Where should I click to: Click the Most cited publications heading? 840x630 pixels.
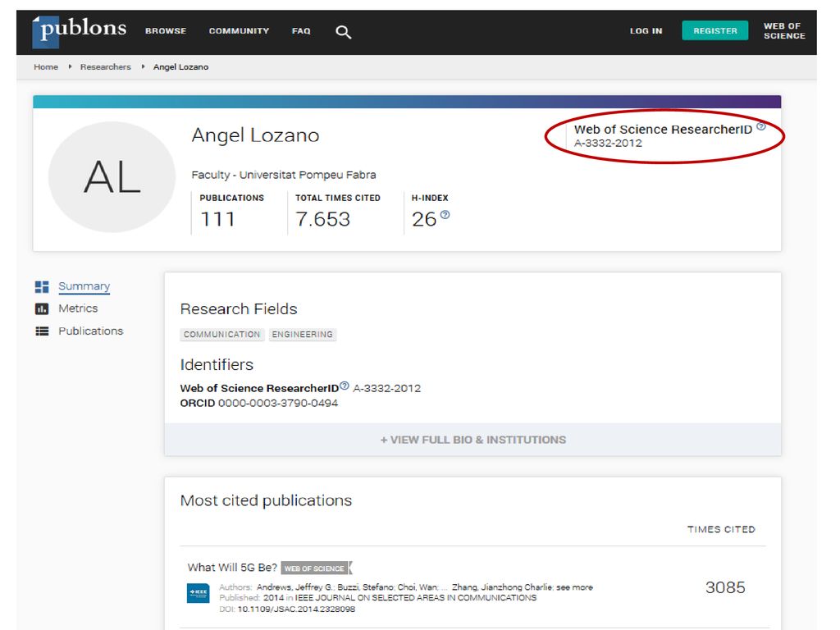point(267,500)
